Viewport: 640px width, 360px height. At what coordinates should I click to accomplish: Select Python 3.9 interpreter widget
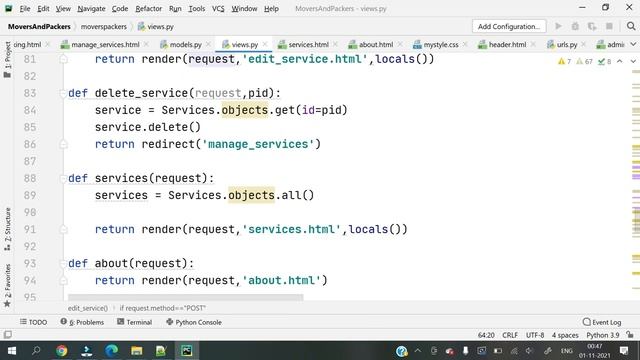[x=603, y=335]
